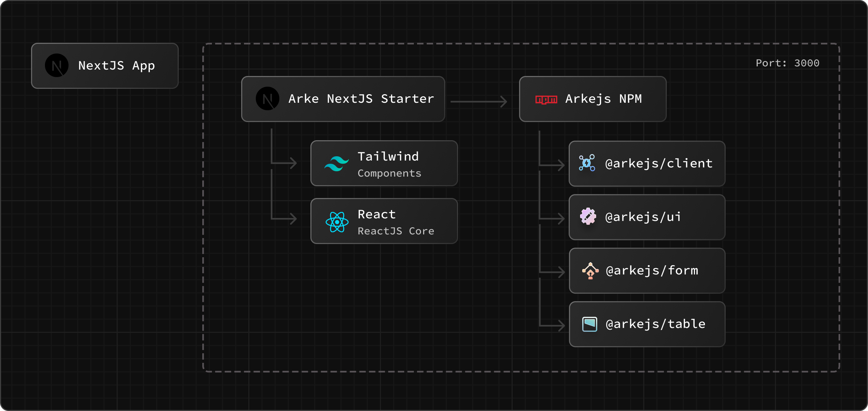Select the React atom icon
Viewport: 868px width, 411px height.
pyautogui.click(x=337, y=222)
